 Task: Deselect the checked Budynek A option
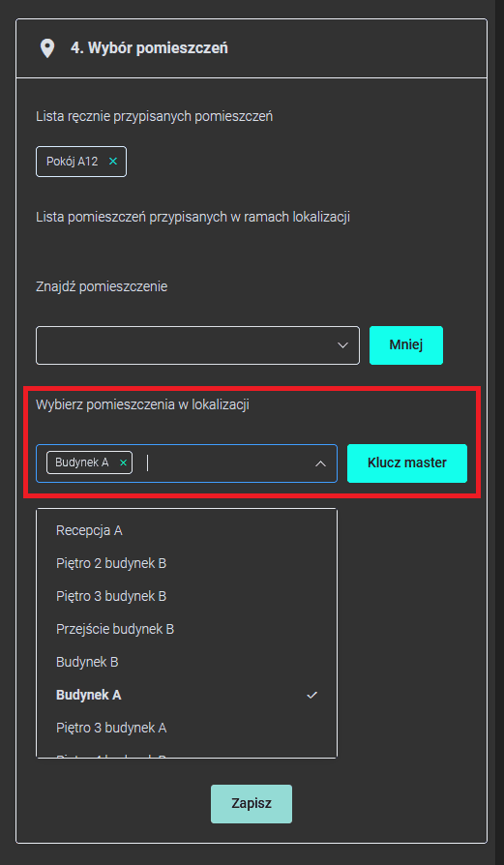point(187,695)
